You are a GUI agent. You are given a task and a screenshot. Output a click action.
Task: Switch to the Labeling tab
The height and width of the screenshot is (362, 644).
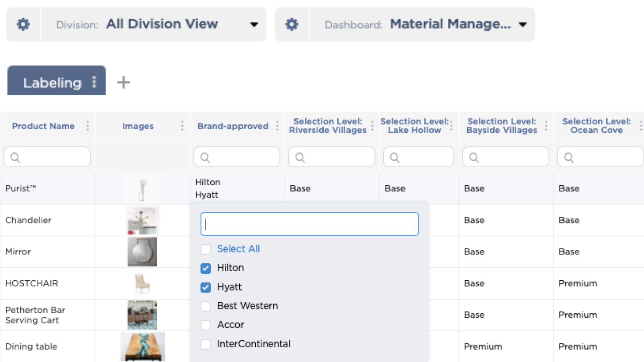52,83
